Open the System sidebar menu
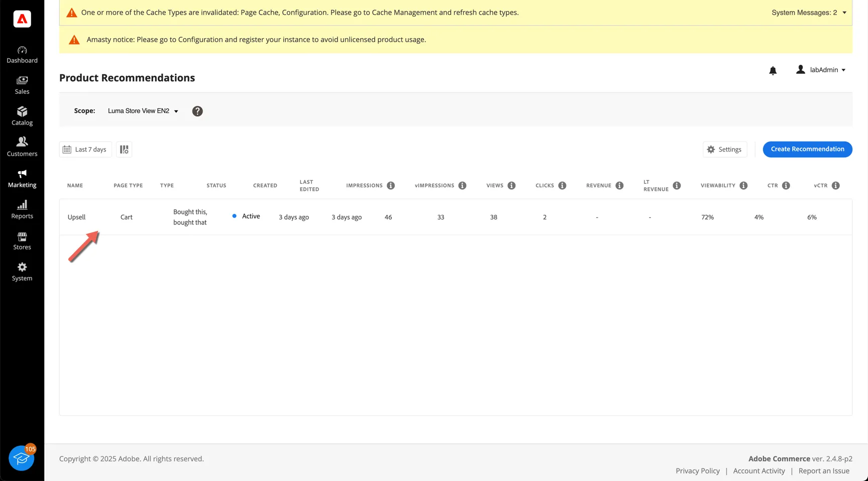The image size is (868, 481). [x=22, y=272]
